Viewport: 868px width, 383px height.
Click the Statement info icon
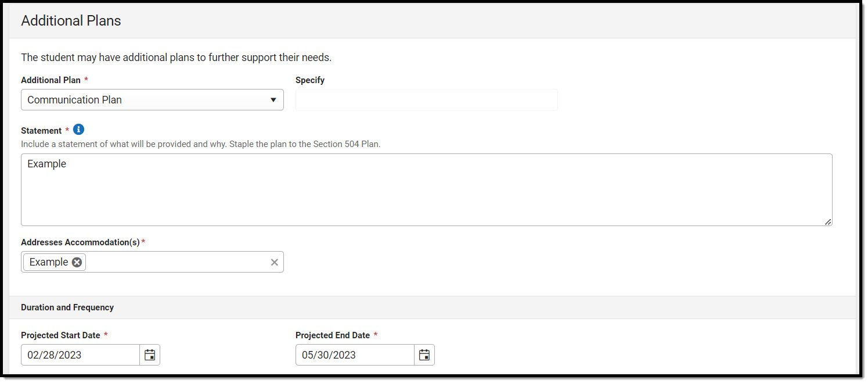[79, 130]
